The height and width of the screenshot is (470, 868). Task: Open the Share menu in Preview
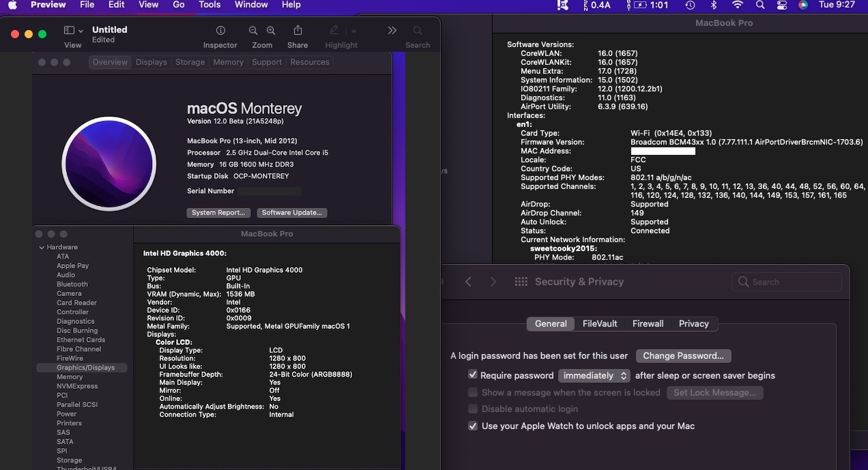click(298, 31)
